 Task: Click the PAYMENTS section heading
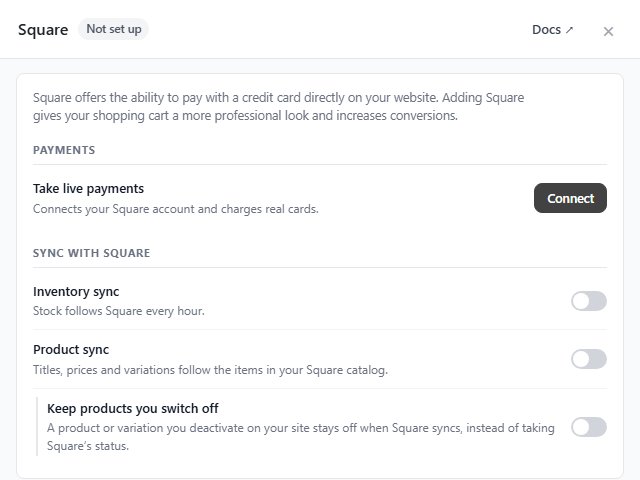[64, 150]
